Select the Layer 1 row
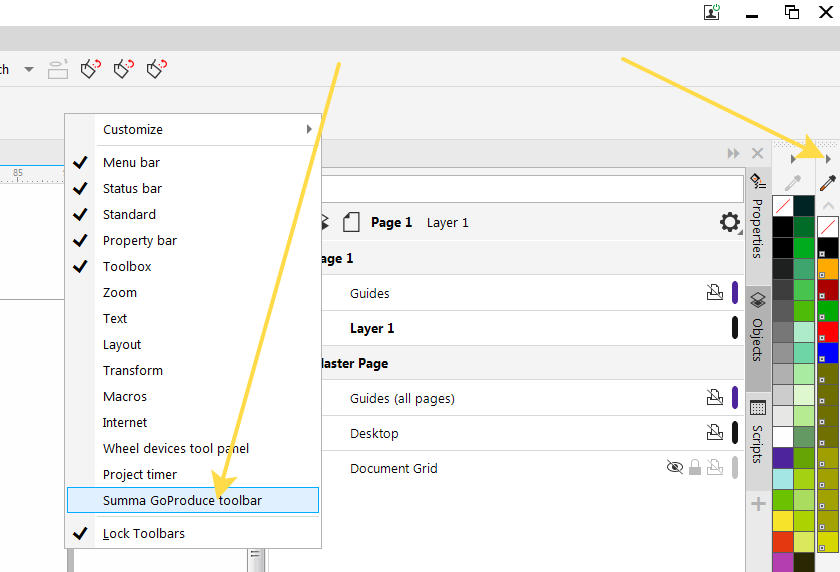The height and width of the screenshot is (572, 840). [532, 328]
